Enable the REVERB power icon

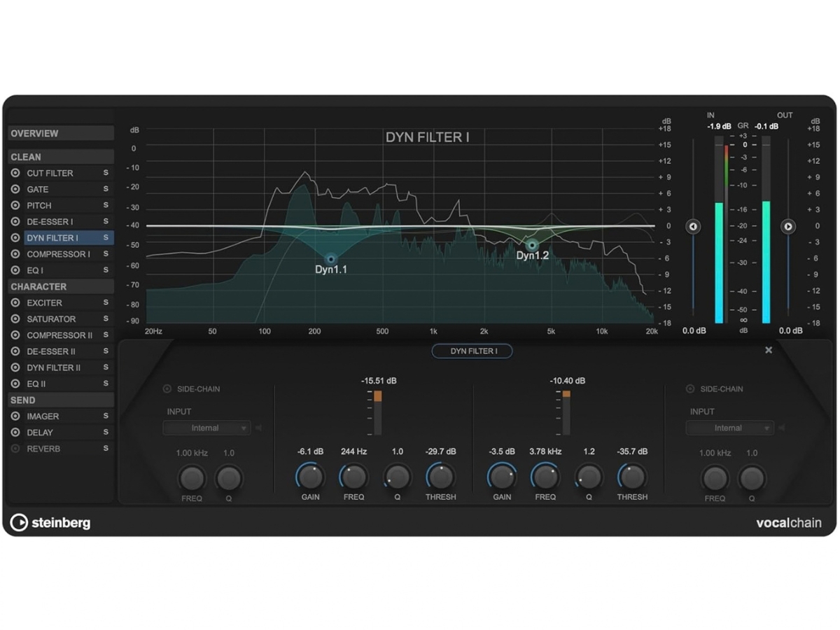point(15,448)
